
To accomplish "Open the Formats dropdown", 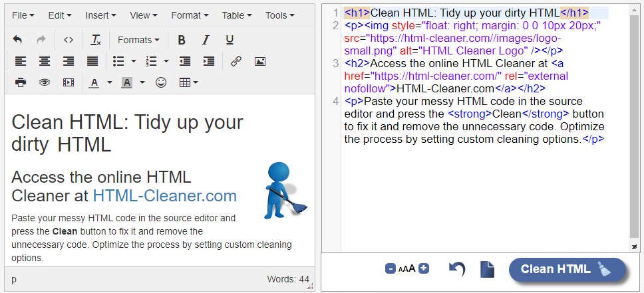I will pos(138,40).
